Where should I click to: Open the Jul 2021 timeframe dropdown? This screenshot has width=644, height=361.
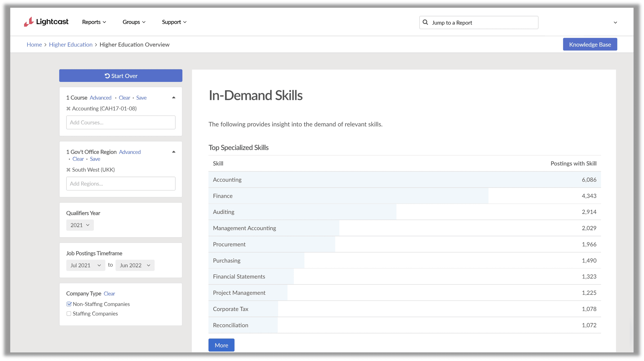click(x=86, y=265)
